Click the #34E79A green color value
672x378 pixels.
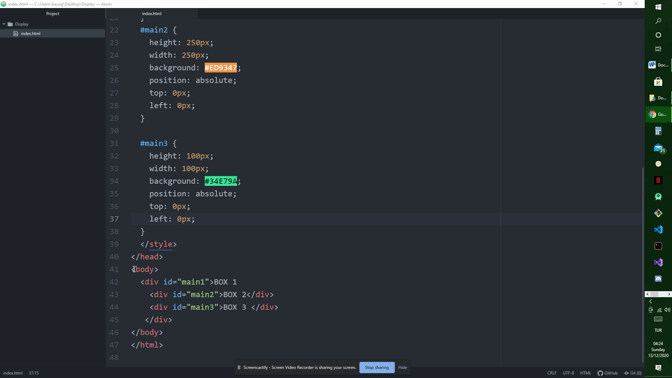pos(221,181)
